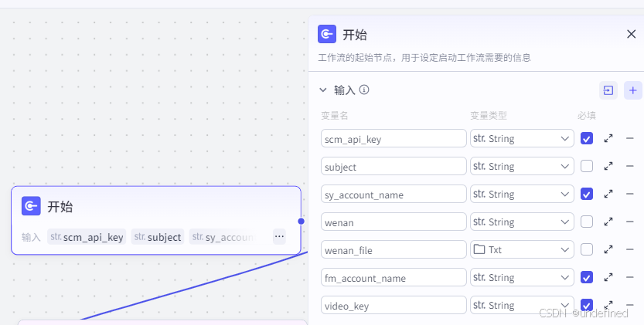The image size is (644, 325).
Task: Check required for subject
Action: pyautogui.click(x=587, y=166)
